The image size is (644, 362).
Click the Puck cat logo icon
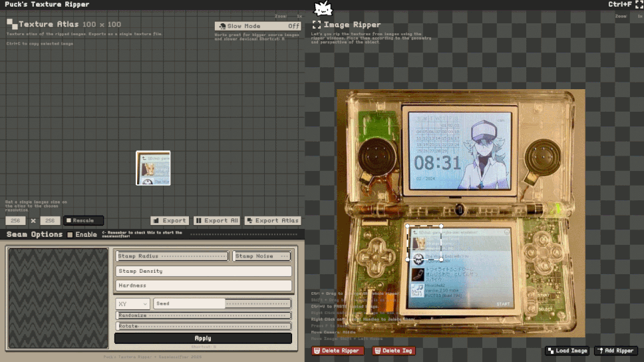pyautogui.click(x=323, y=8)
